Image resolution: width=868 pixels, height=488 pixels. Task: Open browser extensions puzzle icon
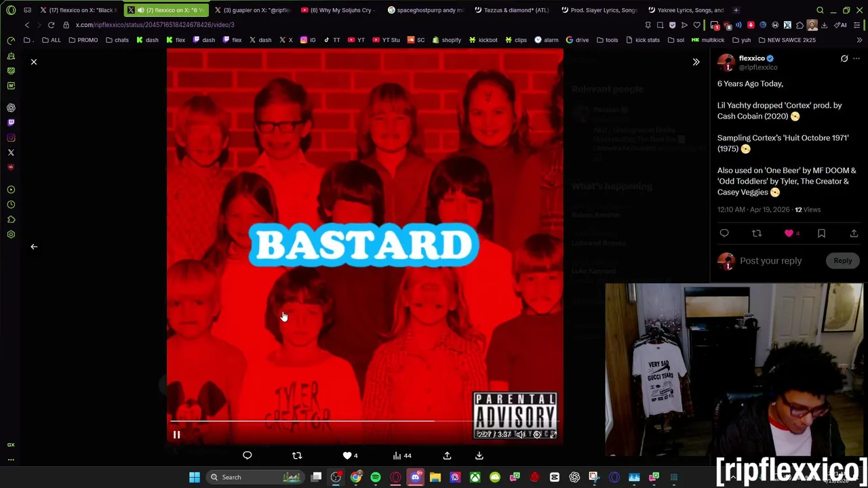[x=800, y=25]
